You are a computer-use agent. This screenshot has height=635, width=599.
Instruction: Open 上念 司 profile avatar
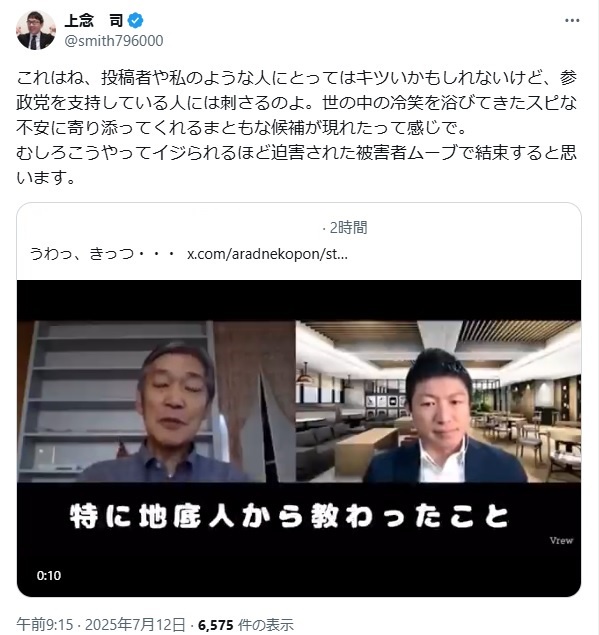pyautogui.click(x=36, y=30)
